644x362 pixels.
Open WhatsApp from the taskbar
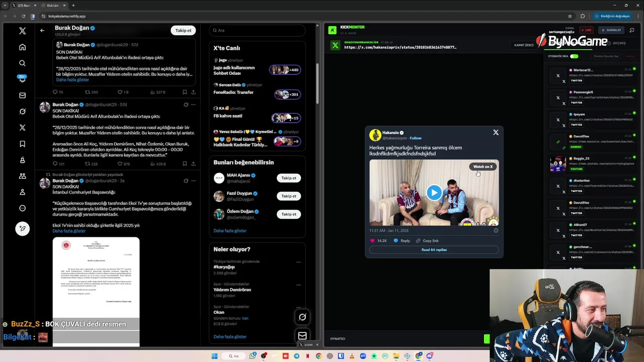(253, 356)
